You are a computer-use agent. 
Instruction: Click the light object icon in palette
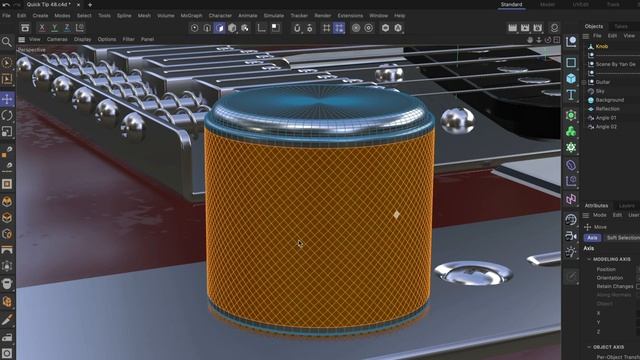point(571,252)
